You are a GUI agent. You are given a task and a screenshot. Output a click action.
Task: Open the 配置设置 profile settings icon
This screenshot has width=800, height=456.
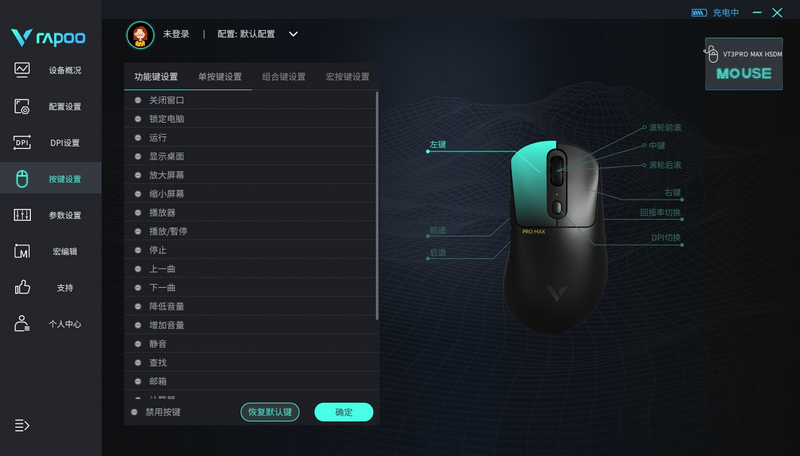pos(22,106)
